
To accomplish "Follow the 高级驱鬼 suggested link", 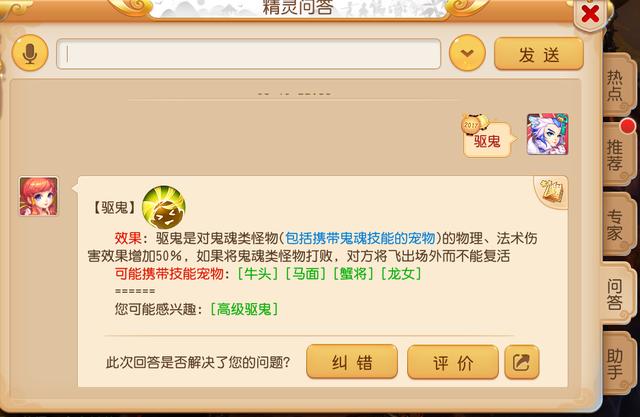I will (244, 309).
